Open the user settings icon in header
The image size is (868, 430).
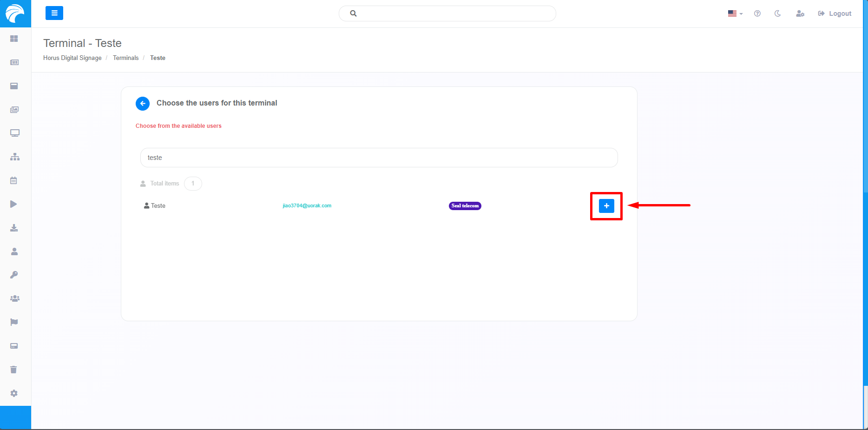point(800,13)
